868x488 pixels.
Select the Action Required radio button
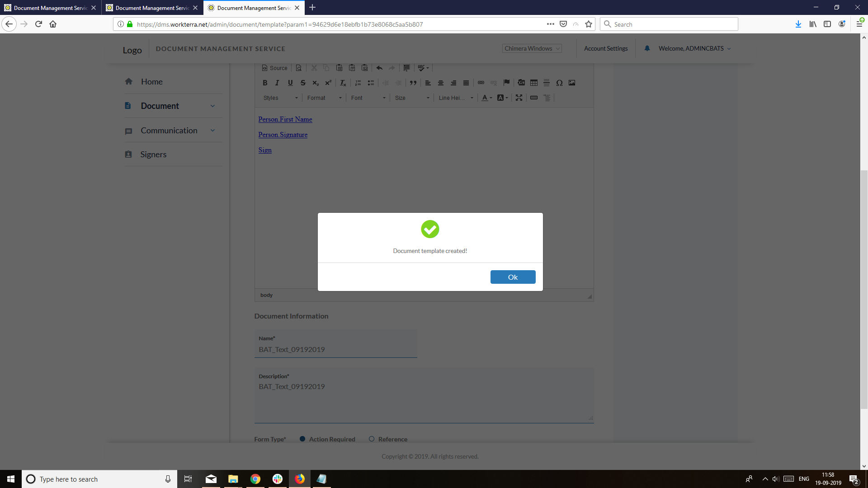(x=302, y=439)
